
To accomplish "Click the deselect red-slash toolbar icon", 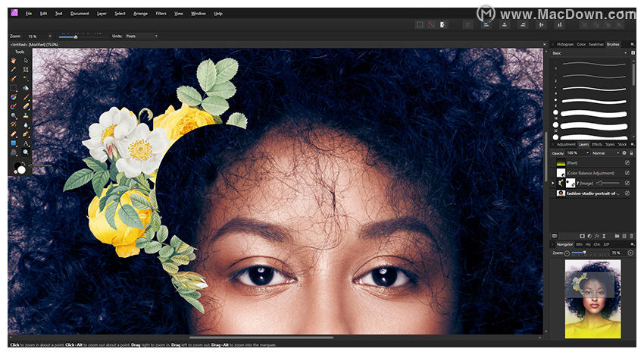I will [431, 25].
